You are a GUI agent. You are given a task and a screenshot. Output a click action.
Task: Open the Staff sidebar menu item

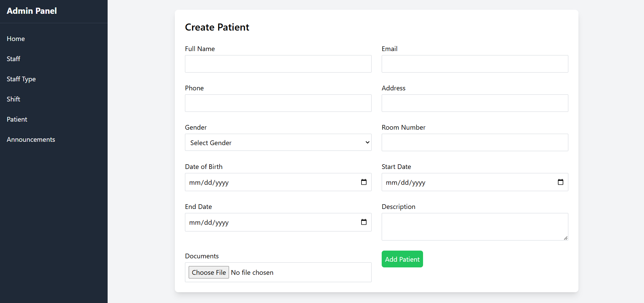(13, 59)
